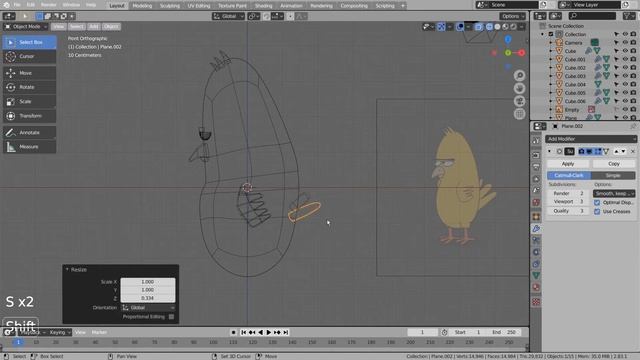640x360 pixels.
Task: Open the Texture properties checker tab
Action: tap(536, 302)
